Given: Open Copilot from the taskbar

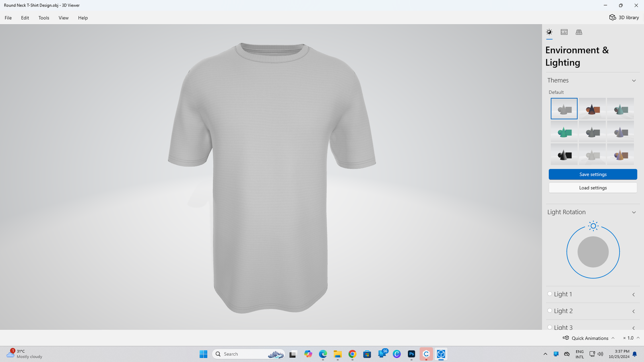Looking at the screenshot, I should (x=308, y=354).
